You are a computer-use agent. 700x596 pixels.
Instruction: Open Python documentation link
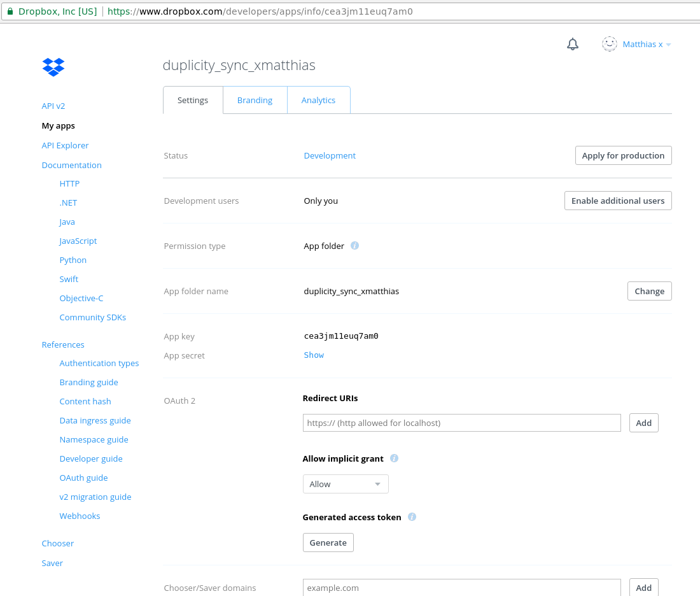point(73,260)
